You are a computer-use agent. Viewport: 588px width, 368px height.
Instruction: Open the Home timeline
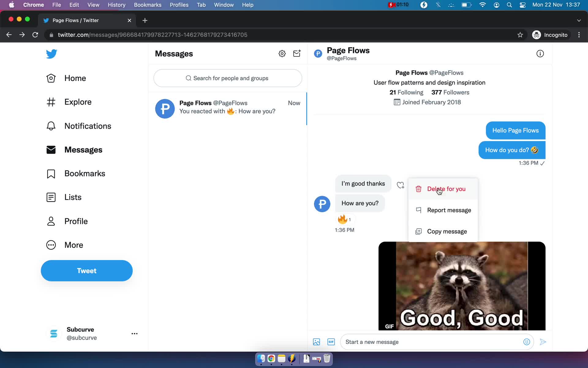click(x=66, y=78)
